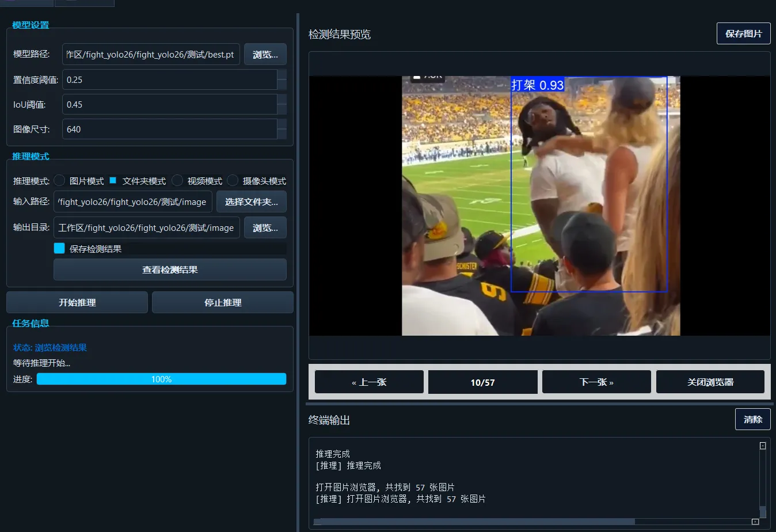This screenshot has height=532, width=776.
Task: Click the 模型设置 section title
Action: coord(31,25)
